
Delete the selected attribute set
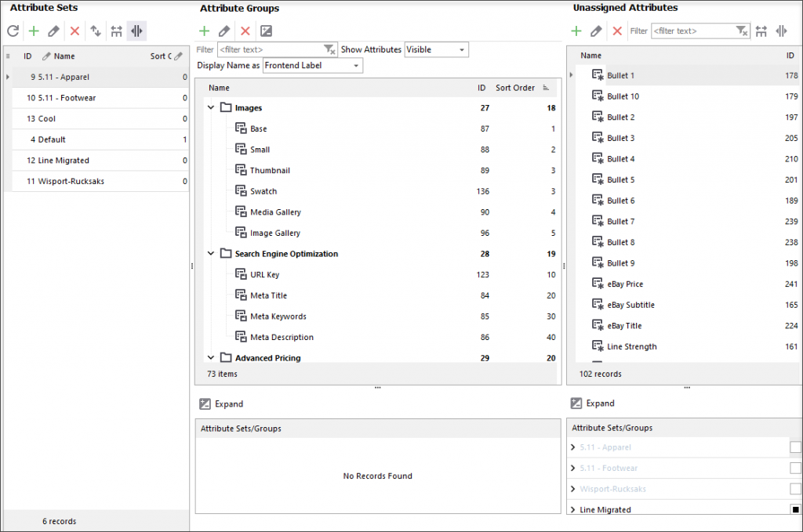(74, 31)
